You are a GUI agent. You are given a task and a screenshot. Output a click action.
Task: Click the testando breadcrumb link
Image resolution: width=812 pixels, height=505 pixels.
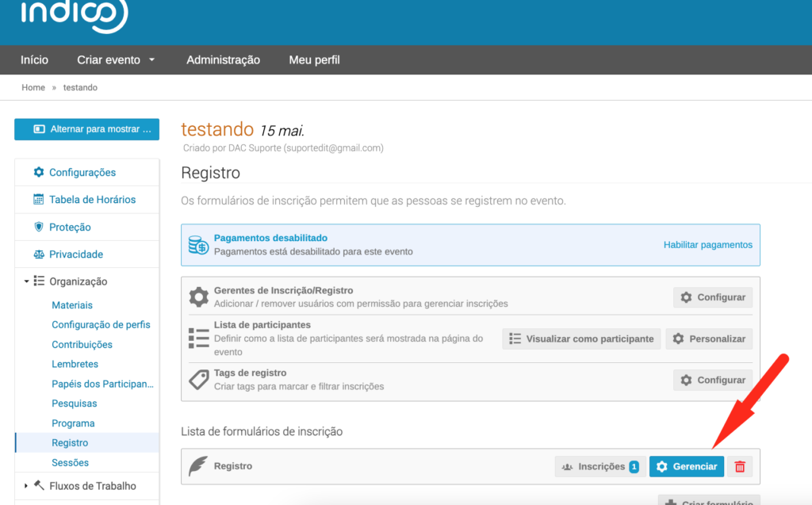pyautogui.click(x=80, y=87)
